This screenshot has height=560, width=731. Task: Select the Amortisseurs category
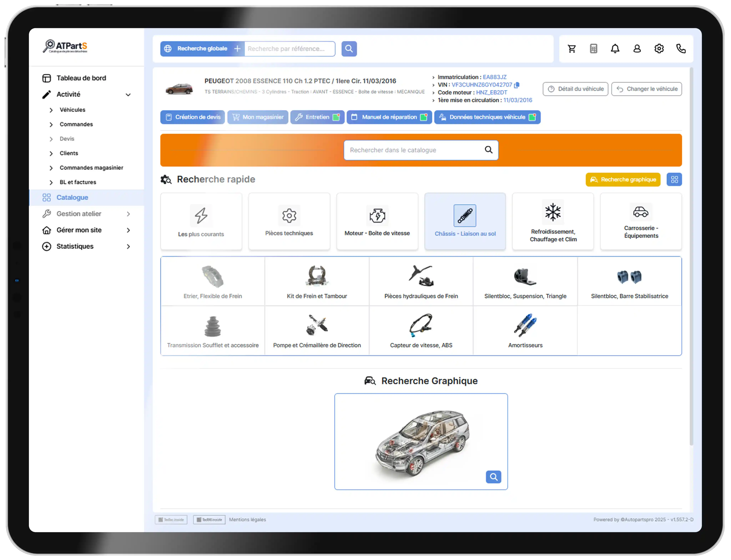525,330
